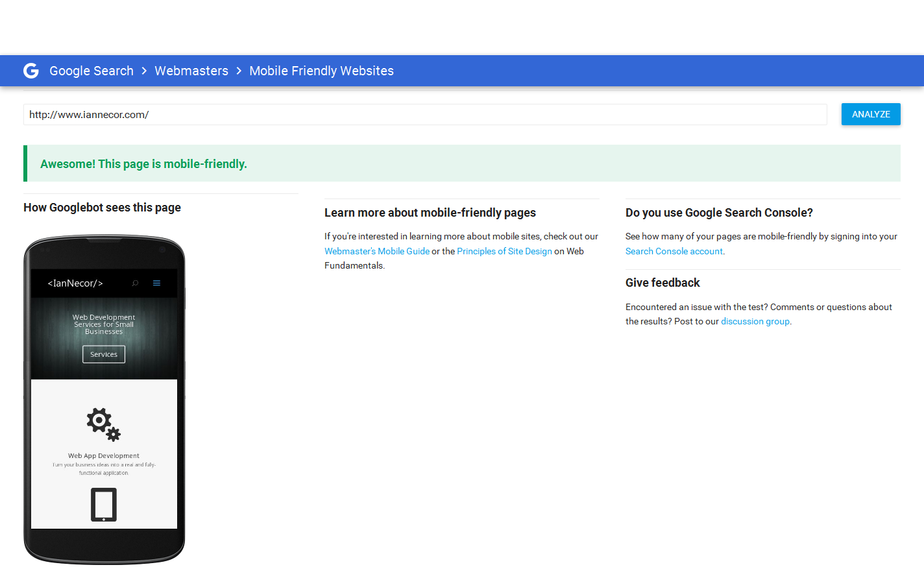Click hamburger menu in phone preview

tap(156, 283)
